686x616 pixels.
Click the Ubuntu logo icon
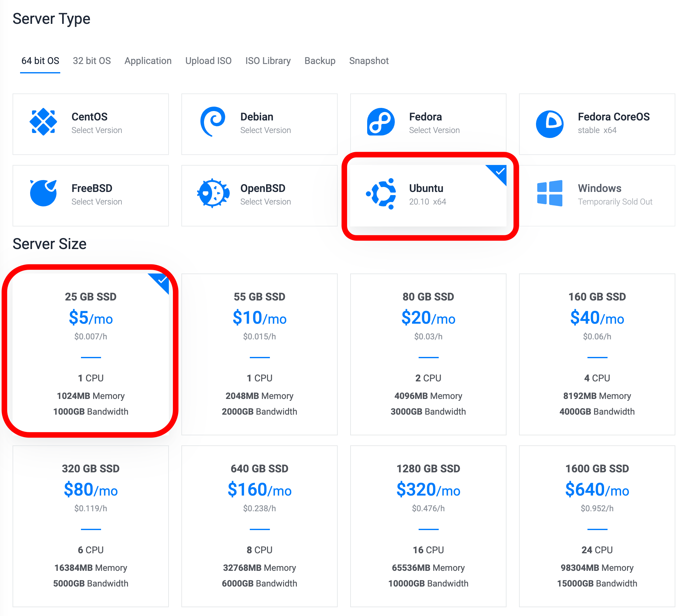pyautogui.click(x=382, y=194)
